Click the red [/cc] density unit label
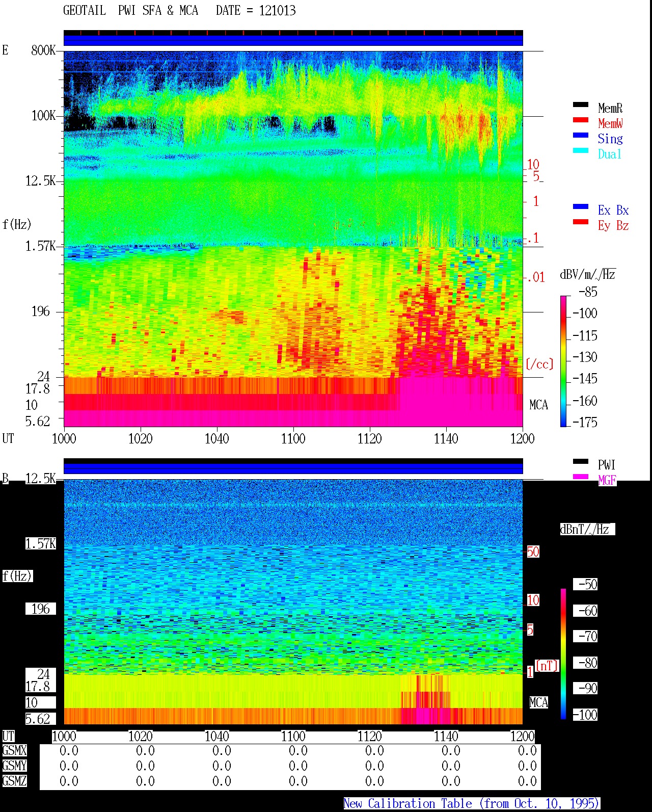Viewport: 652px width, 812px height. [x=539, y=364]
